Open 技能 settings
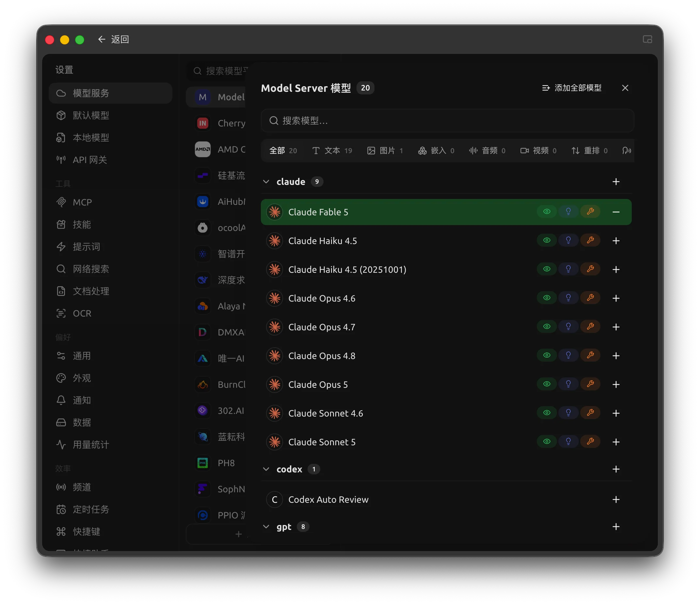 110,224
